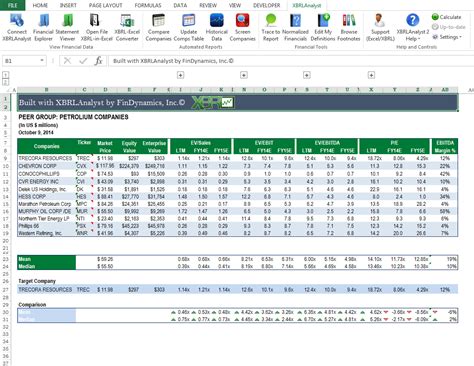Click Chevron market price $117.95
This screenshot has height=366, width=474.
105,166
